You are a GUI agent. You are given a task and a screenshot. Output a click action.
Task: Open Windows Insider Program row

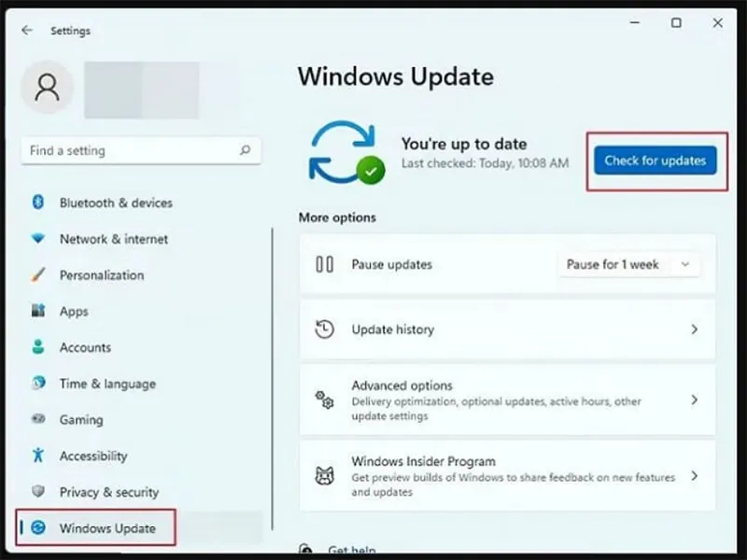507,476
